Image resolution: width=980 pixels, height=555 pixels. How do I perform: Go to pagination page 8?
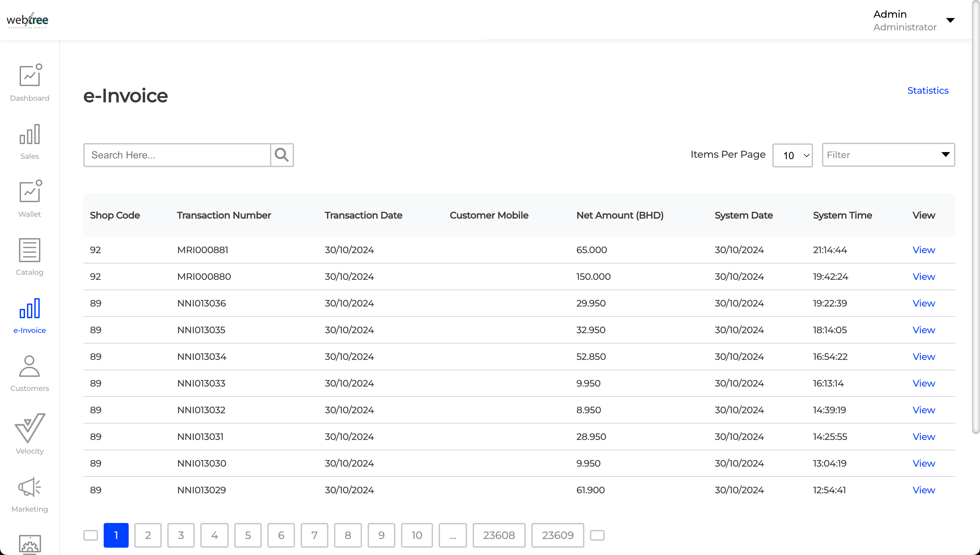[348, 535]
